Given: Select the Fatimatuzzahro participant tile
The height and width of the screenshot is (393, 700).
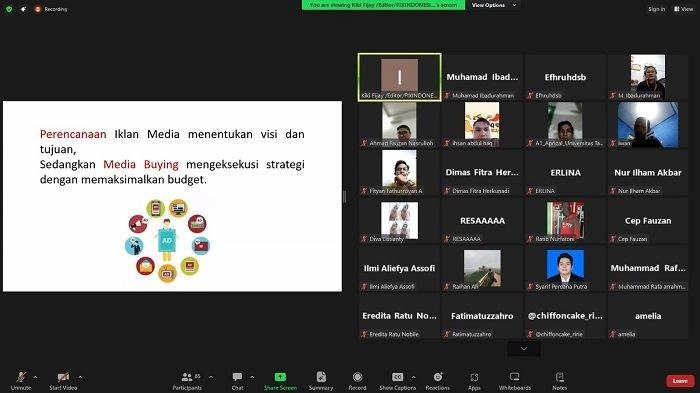Looking at the screenshot, I should [482, 316].
